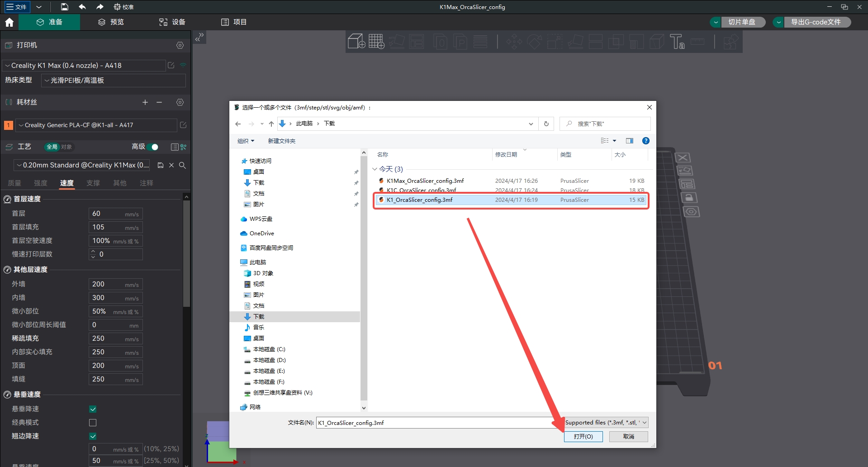Go back in the file dialog
Screen dimensions: 868x467
[x=238, y=124]
